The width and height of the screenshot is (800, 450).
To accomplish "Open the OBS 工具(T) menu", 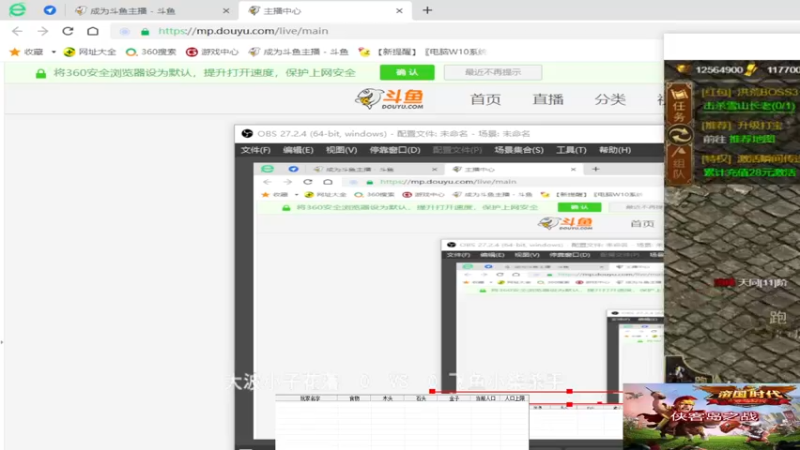I will pyautogui.click(x=571, y=150).
